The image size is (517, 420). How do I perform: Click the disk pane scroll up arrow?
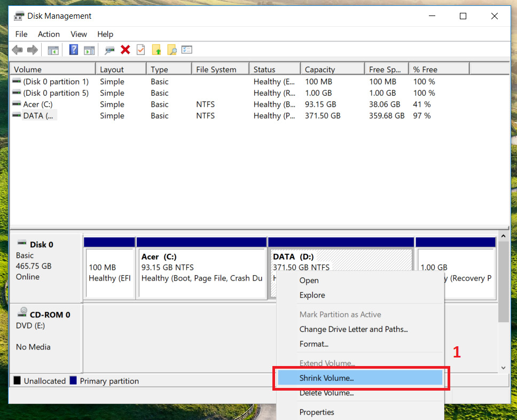click(x=503, y=236)
